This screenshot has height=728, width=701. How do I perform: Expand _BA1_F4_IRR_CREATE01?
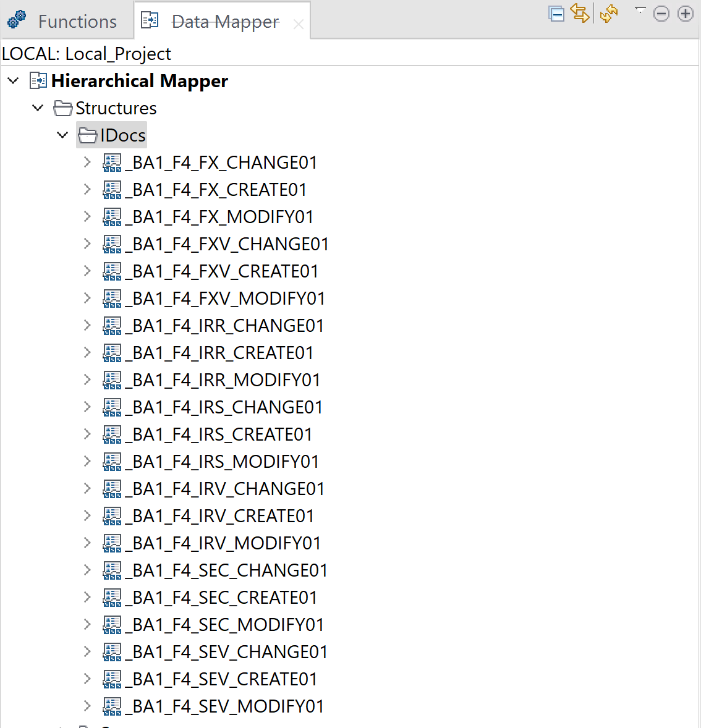click(87, 352)
